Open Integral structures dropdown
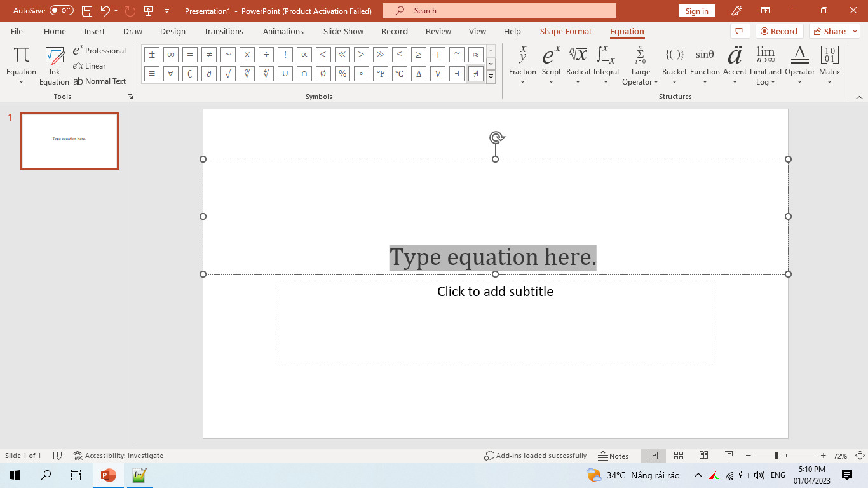Viewport: 868px width, 488px height. click(606, 66)
